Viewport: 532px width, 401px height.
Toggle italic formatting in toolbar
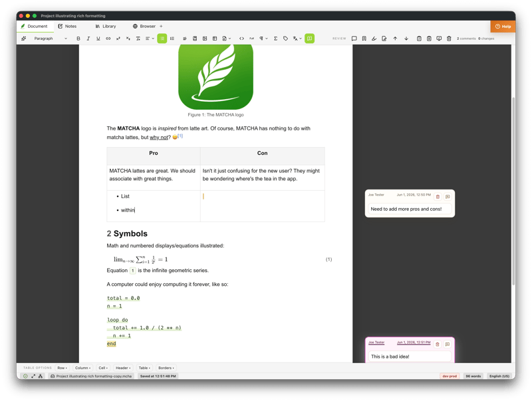click(x=88, y=39)
